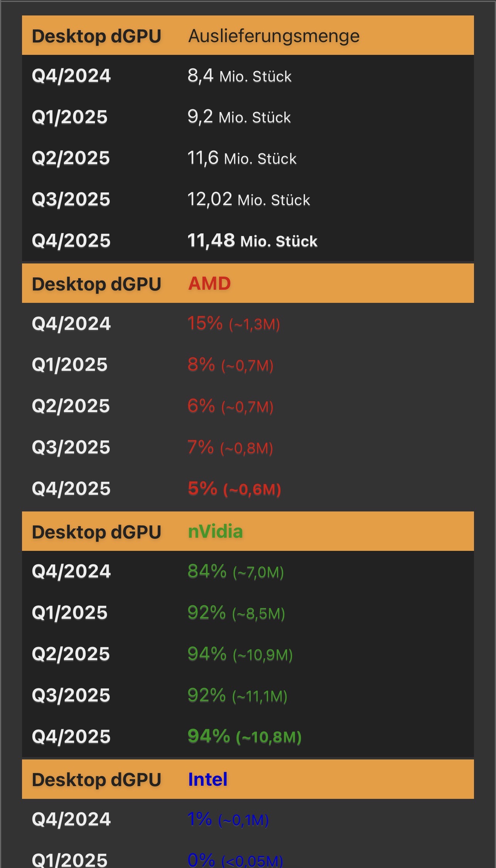The image size is (496, 868).
Task: Click AMD's bold 5% (~0,6M) value
Action: [x=234, y=489]
